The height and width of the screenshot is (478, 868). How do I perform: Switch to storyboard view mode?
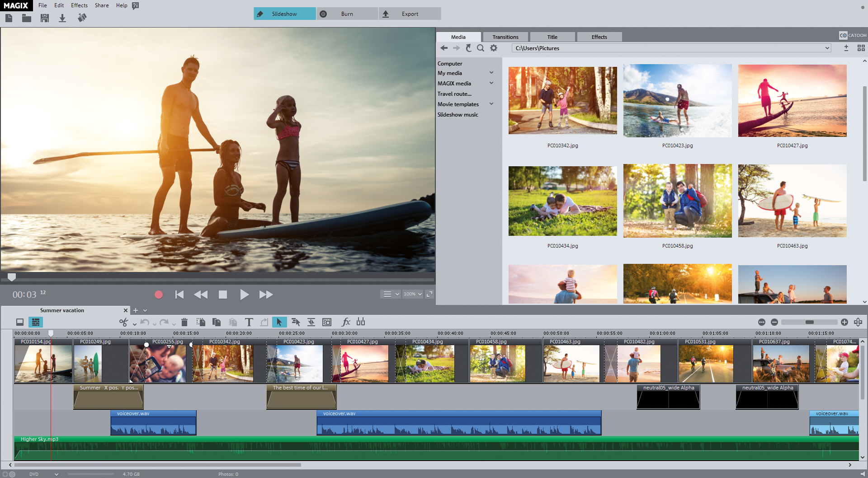tap(20, 322)
